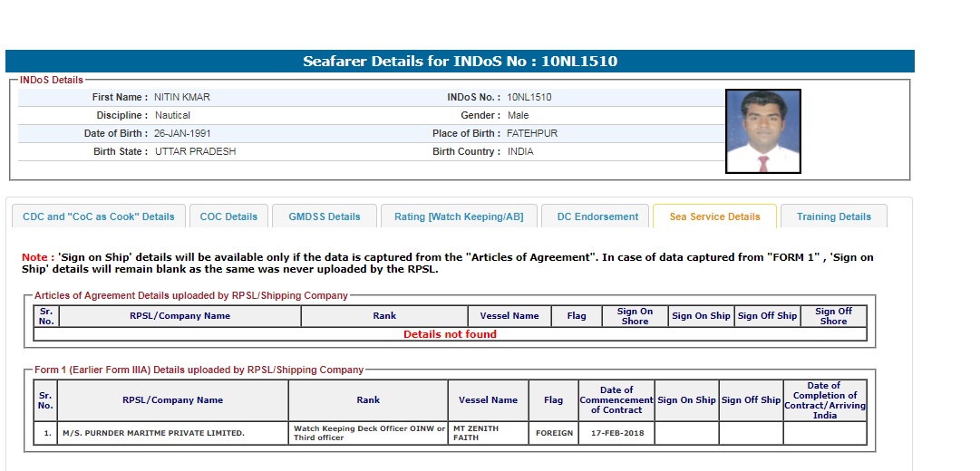Click the Sea Service Details tab
Image resolution: width=980 pixels, height=471 pixels.
714,216
